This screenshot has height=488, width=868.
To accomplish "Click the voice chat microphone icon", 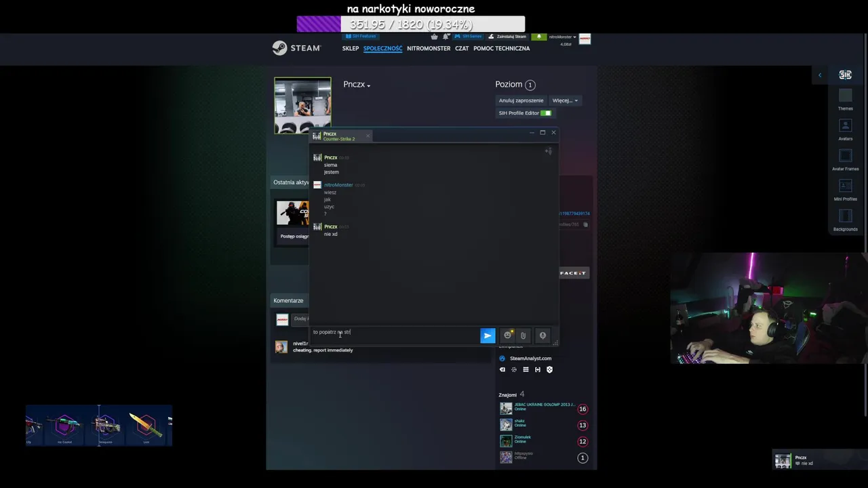I will pos(542,335).
